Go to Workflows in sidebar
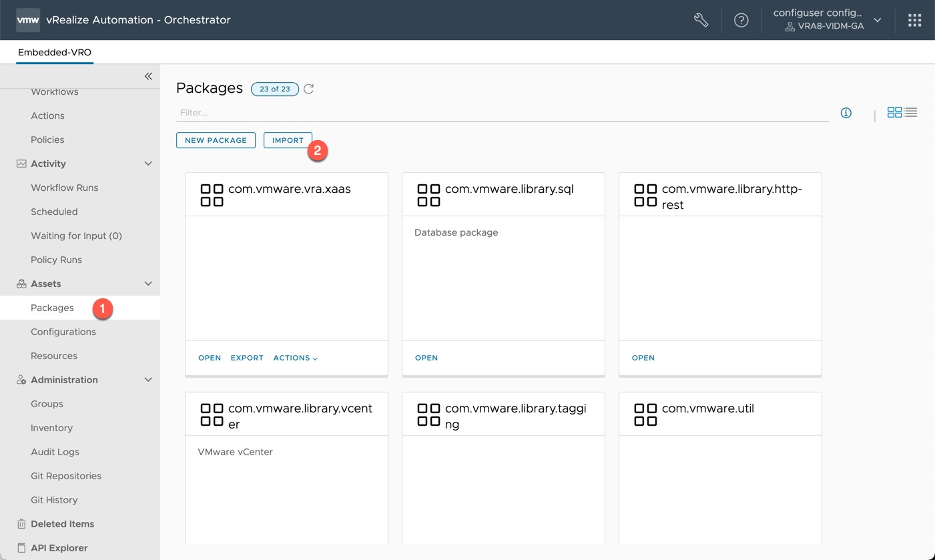This screenshot has height=560, width=935. coord(55,92)
